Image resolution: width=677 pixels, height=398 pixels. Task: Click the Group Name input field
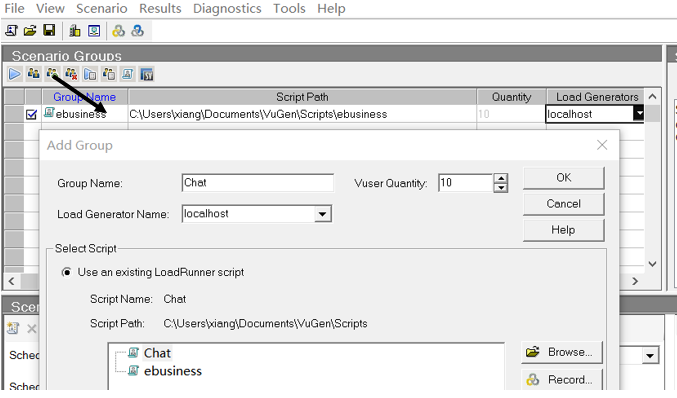pyautogui.click(x=257, y=183)
